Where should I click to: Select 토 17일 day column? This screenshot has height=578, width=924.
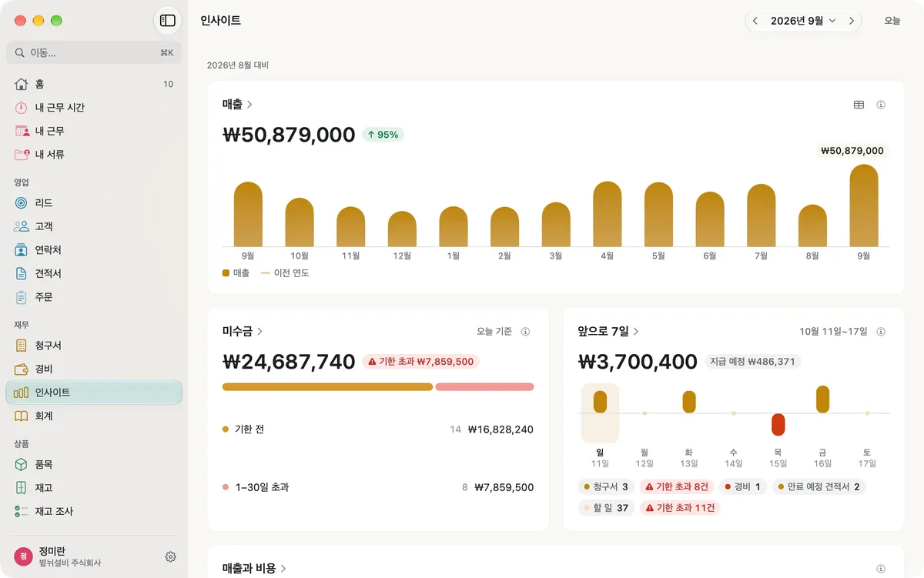(867, 426)
